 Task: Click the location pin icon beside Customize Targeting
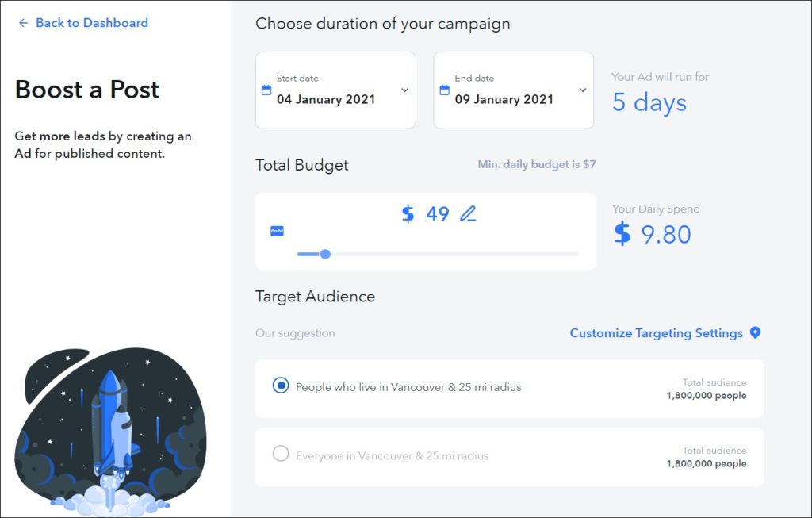click(x=755, y=333)
